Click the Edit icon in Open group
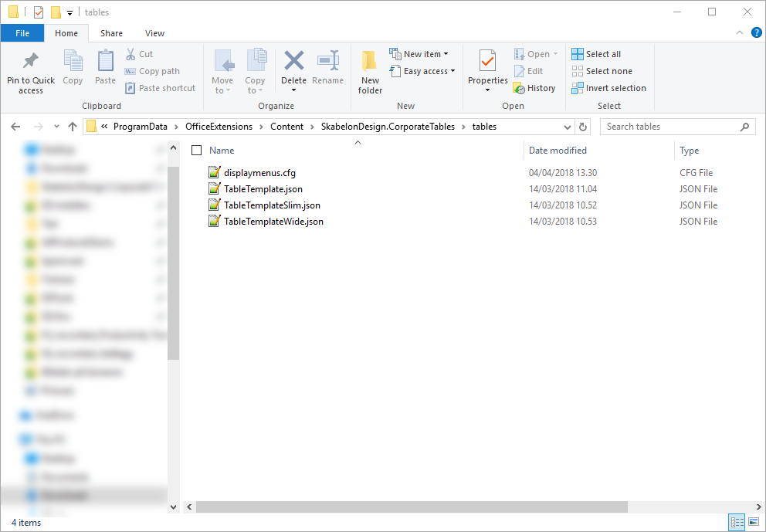The image size is (766, 532). [520, 71]
